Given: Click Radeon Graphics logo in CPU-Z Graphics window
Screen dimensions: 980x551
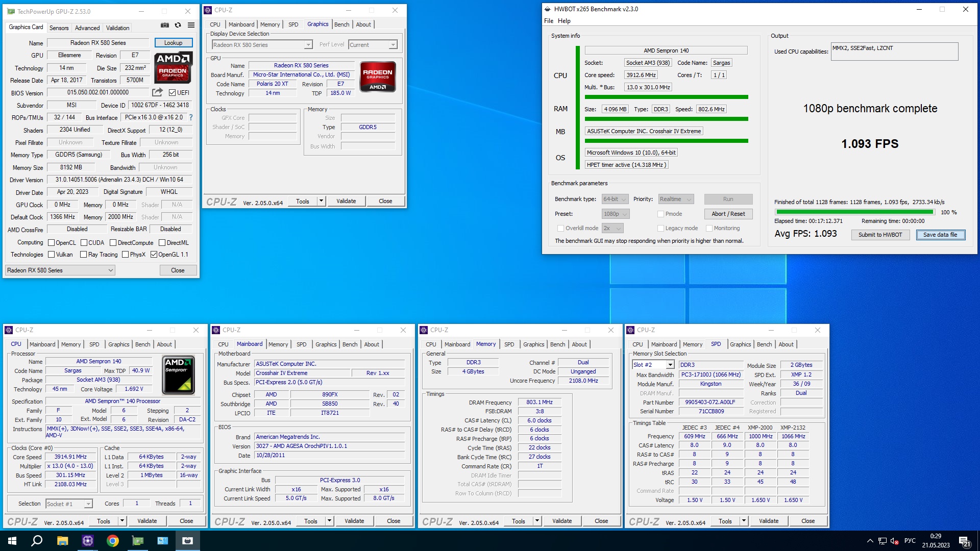Looking at the screenshot, I should [378, 77].
